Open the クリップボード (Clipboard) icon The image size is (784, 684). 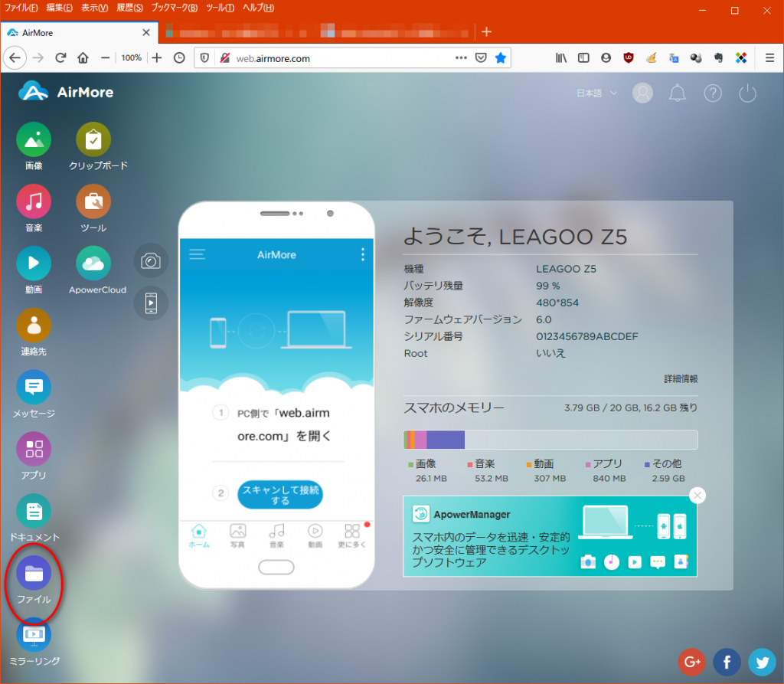[93, 140]
